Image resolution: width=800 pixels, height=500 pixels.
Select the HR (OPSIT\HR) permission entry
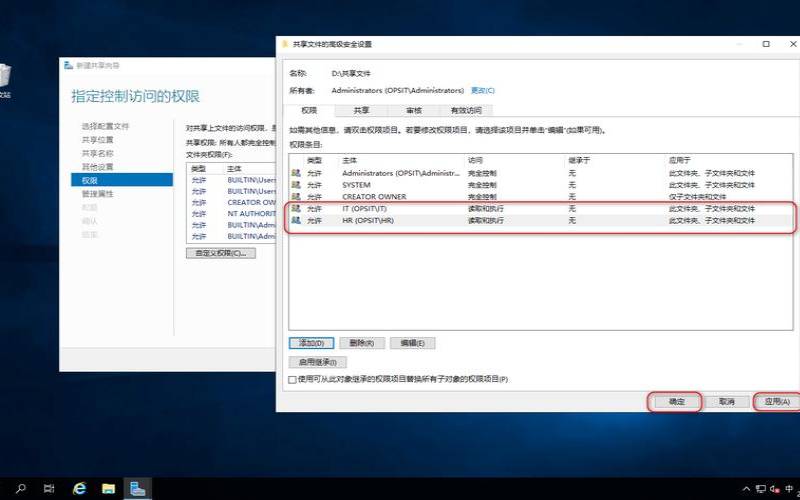click(541, 220)
